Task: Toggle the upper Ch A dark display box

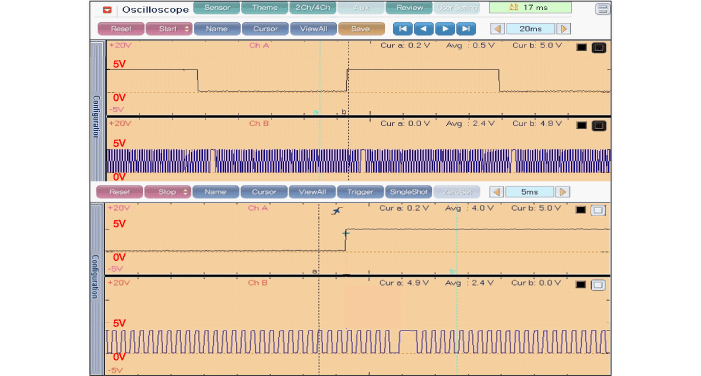Action: click(599, 47)
